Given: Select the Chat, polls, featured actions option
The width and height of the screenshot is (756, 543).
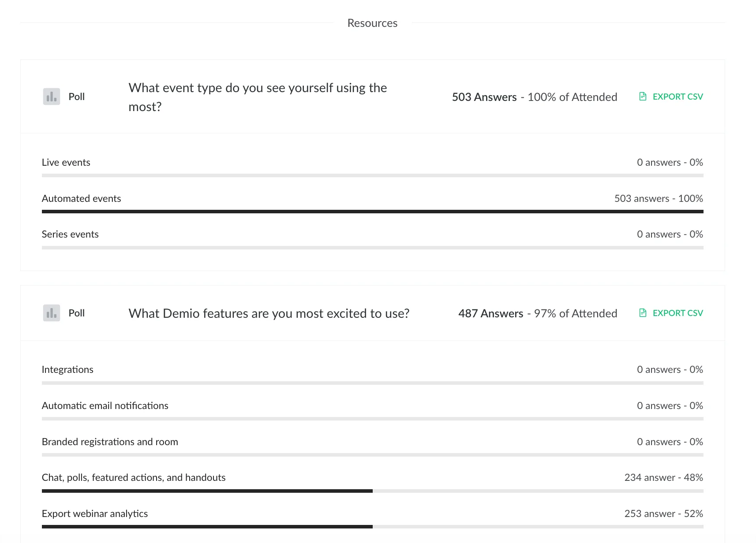Looking at the screenshot, I should click(133, 477).
